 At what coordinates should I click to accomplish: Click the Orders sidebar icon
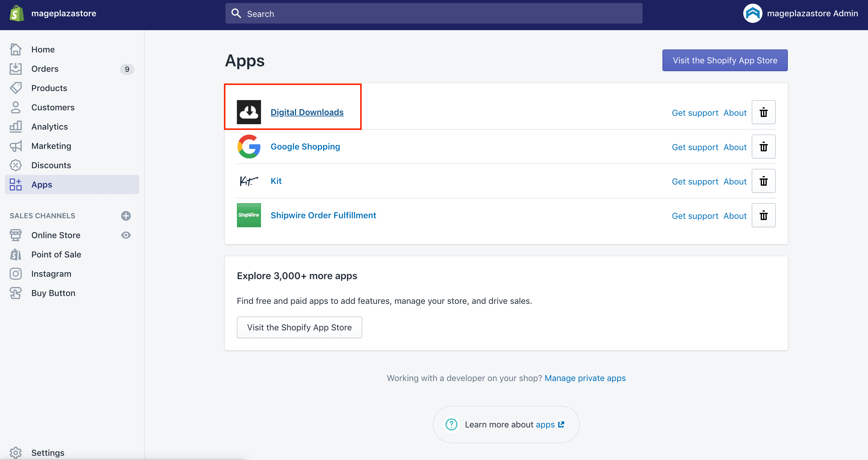tap(15, 68)
